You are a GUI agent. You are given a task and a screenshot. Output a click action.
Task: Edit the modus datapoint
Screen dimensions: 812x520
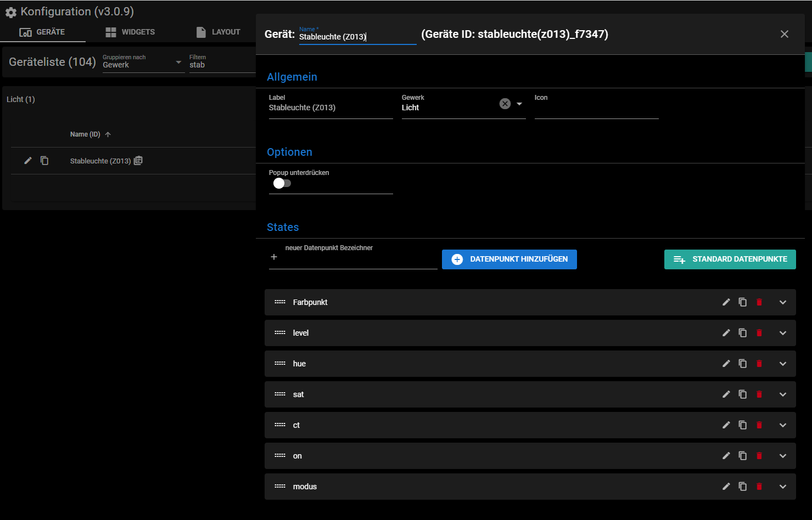coord(726,487)
